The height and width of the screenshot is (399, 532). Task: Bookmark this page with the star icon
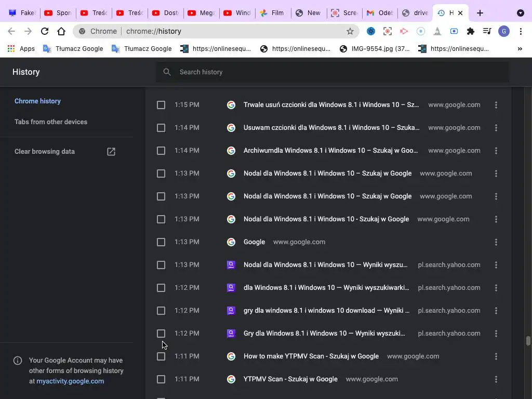tap(350, 31)
